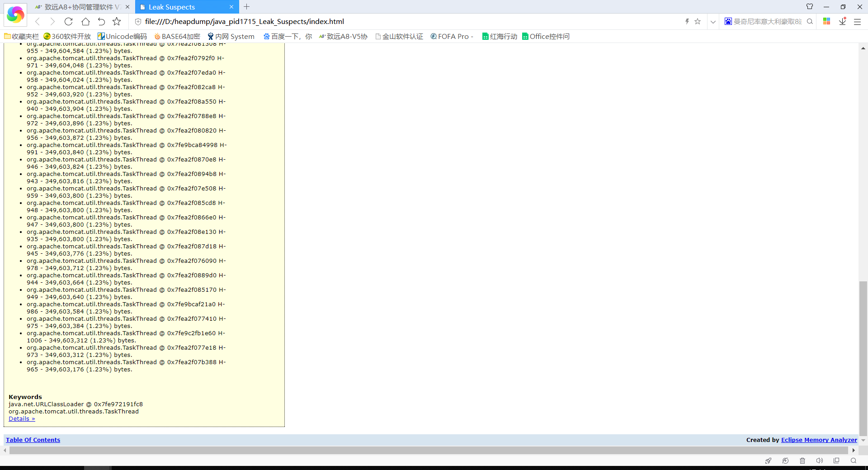Click the site security shield icon
This screenshot has width=868, height=470.
coord(138,21)
